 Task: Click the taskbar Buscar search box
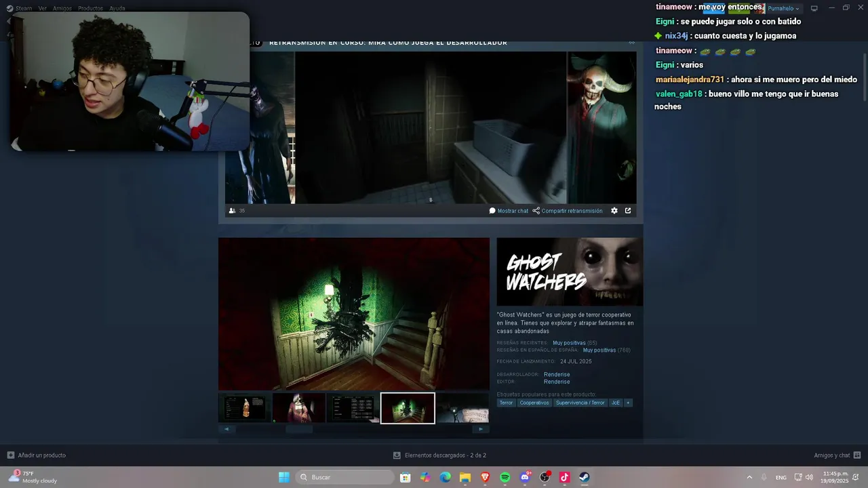(x=345, y=477)
